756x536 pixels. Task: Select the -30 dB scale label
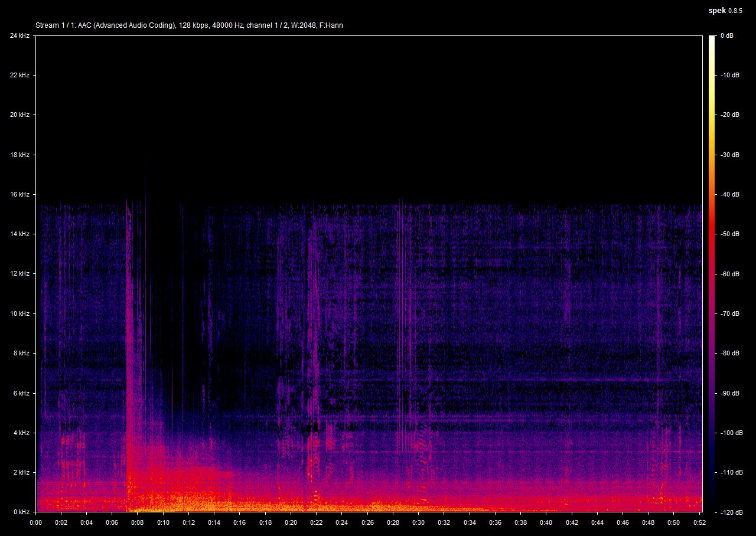coord(729,155)
